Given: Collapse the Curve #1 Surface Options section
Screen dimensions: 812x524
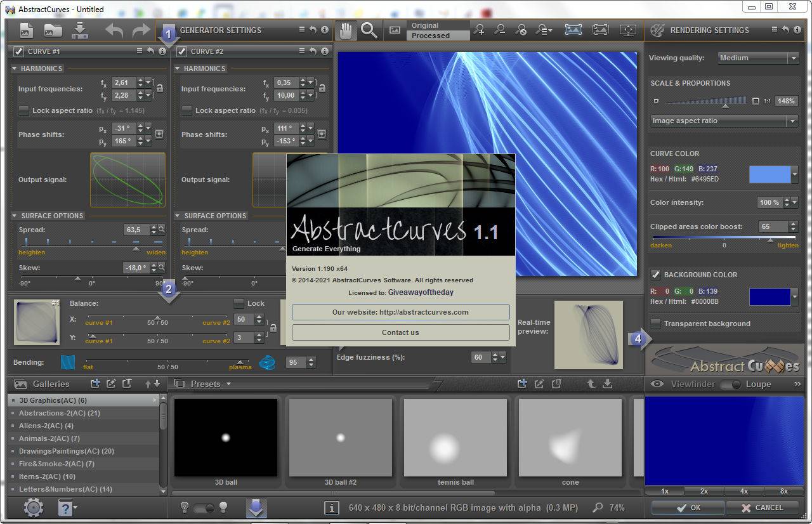Looking at the screenshot, I should click(15, 216).
